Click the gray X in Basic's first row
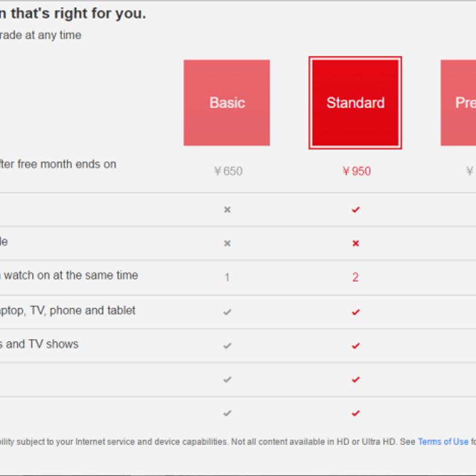Image resolution: width=476 pixels, height=476 pixels. point(227,209)
